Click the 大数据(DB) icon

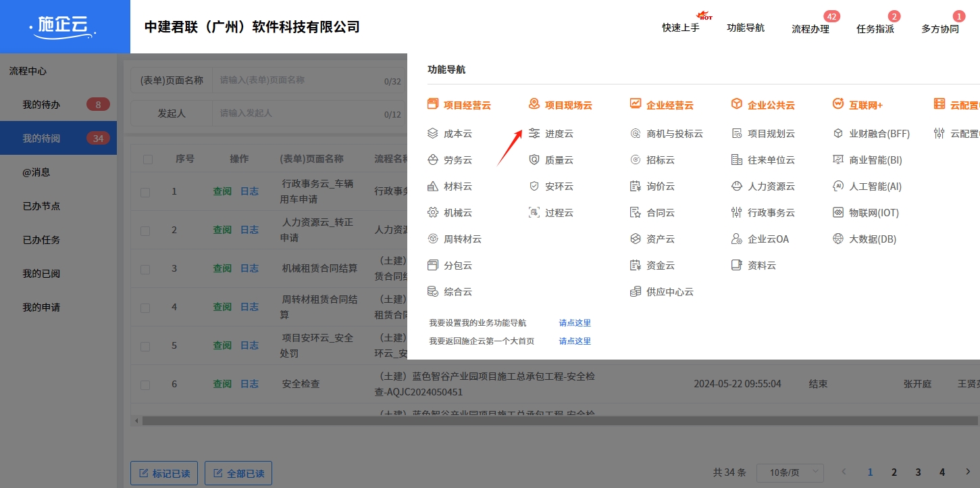[838, 239]
